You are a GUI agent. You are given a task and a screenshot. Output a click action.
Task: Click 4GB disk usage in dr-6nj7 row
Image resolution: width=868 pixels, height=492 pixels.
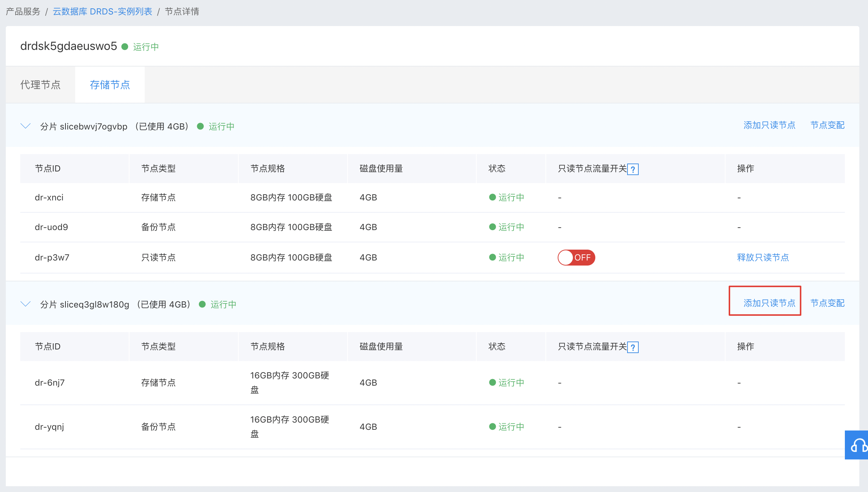368,383
